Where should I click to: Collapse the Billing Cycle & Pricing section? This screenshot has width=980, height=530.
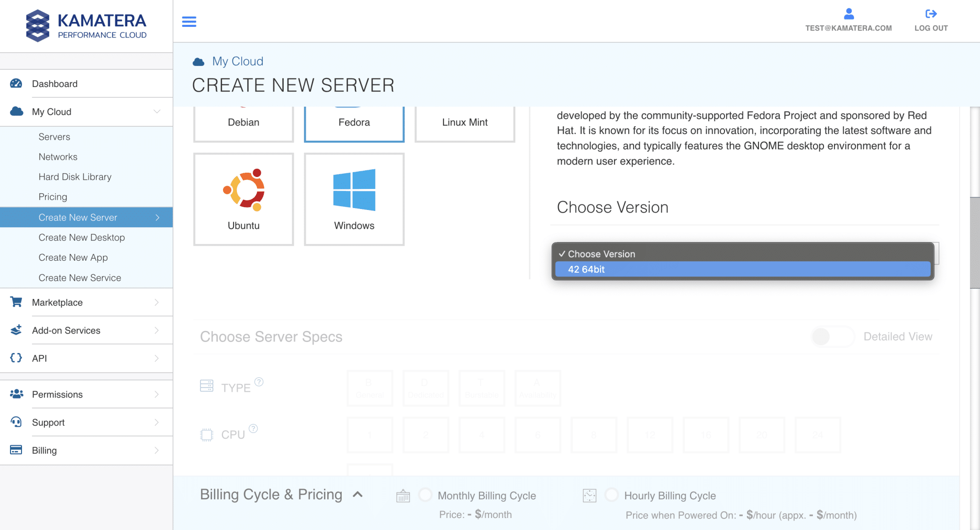357,495
